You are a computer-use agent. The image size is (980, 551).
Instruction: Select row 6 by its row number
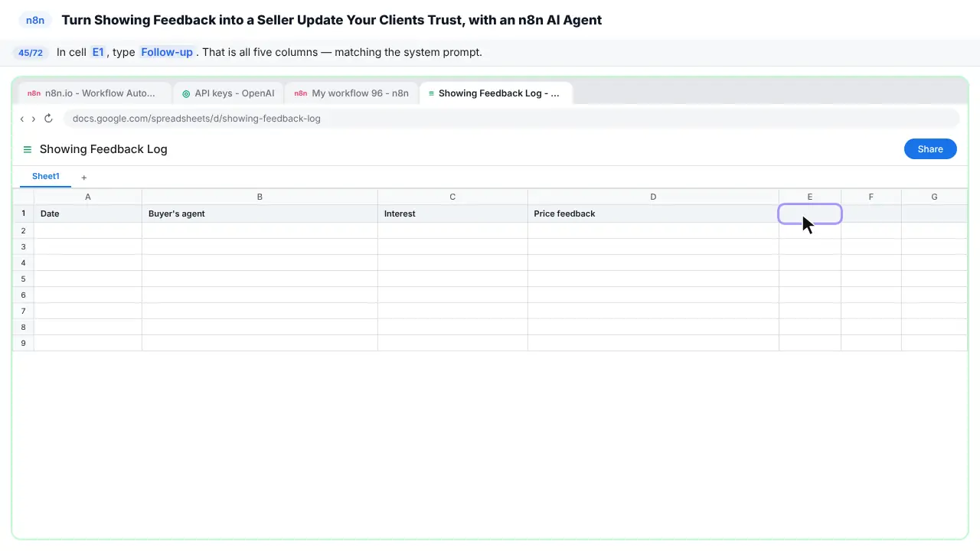coord(23,295)
